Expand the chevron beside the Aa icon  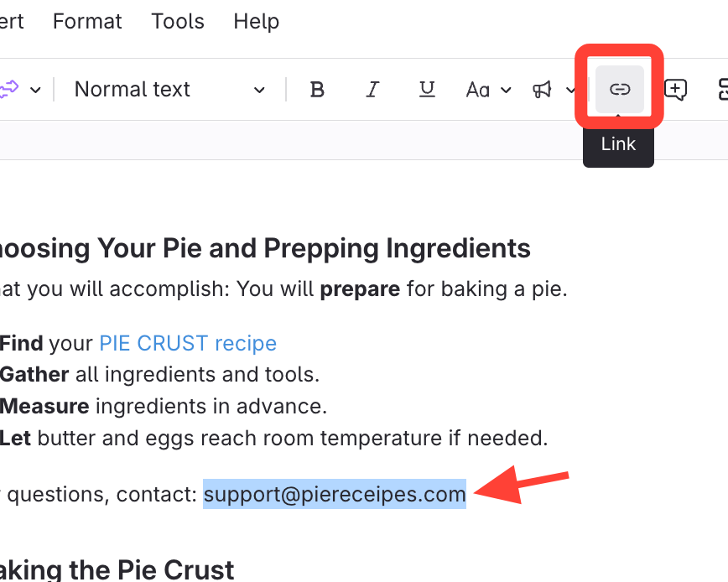(507, 90)
